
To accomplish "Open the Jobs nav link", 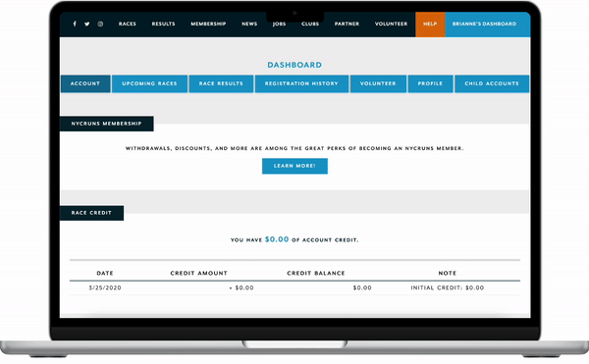I will (x=279, y=24).
